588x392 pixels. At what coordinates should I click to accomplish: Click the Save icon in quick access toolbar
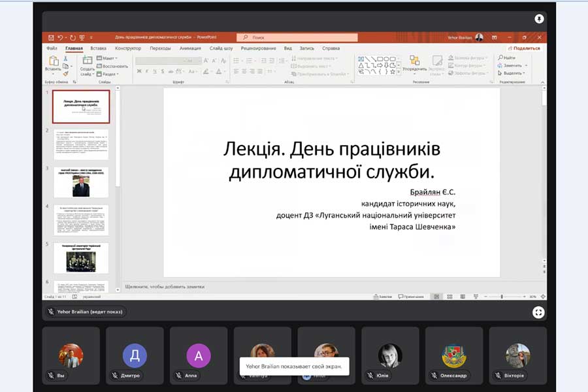(49, 38)
